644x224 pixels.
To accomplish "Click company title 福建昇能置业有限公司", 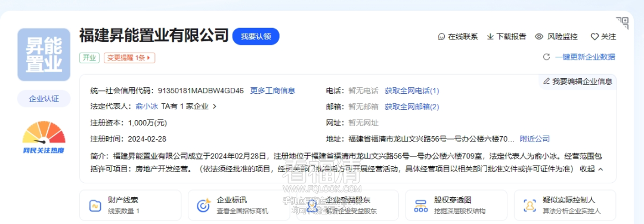I will click(x=154, y=36).
